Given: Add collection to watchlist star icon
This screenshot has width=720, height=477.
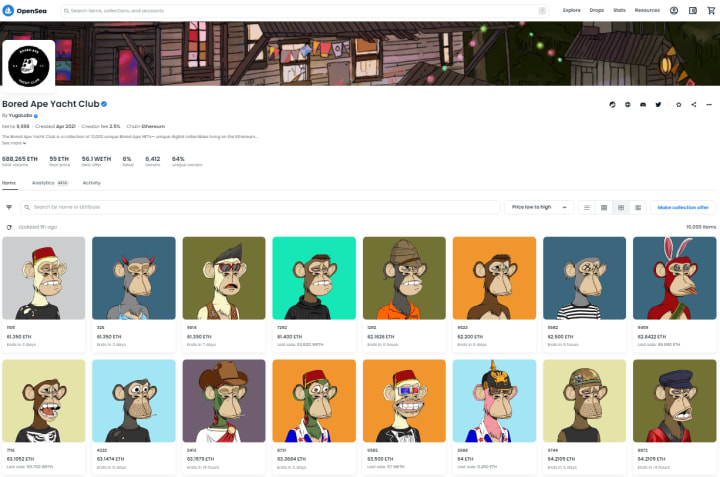Looking at the screenshot, I should point(679,105).
